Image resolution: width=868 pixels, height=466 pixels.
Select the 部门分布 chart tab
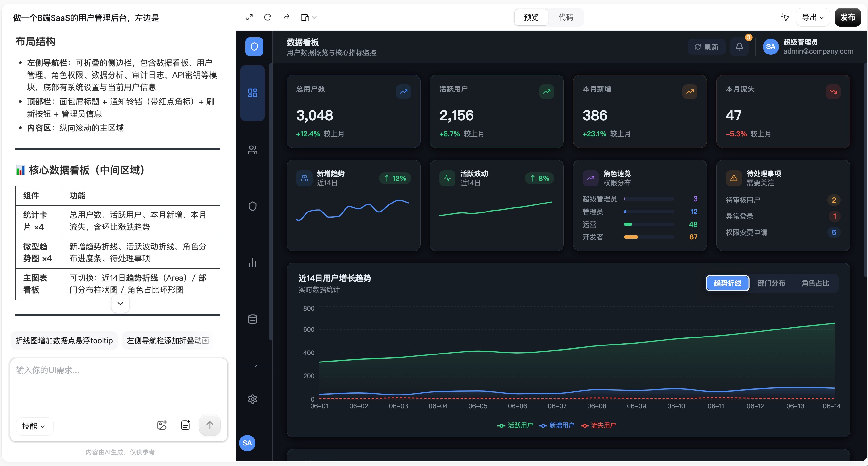tap(771, 283)
